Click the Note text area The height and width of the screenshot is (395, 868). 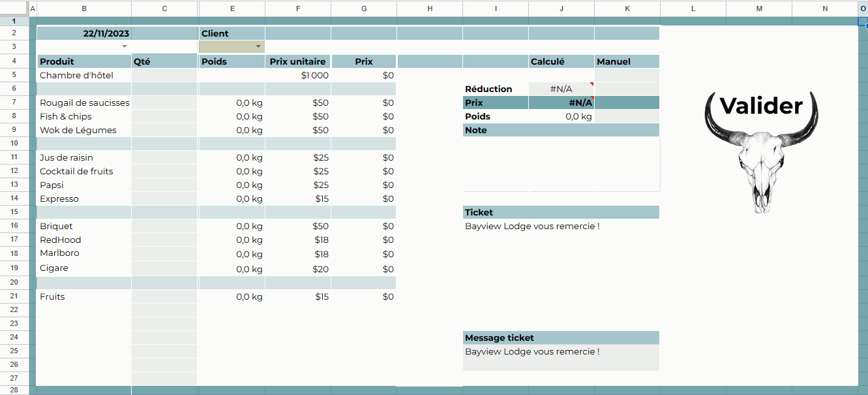pyautogui.click(x=561, y=164)
